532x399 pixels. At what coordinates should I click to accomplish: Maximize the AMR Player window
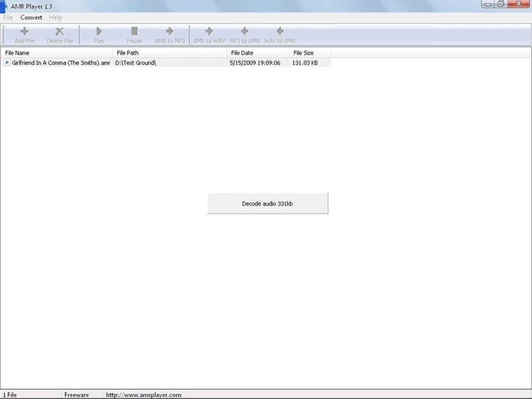click(x=500, y=4)
